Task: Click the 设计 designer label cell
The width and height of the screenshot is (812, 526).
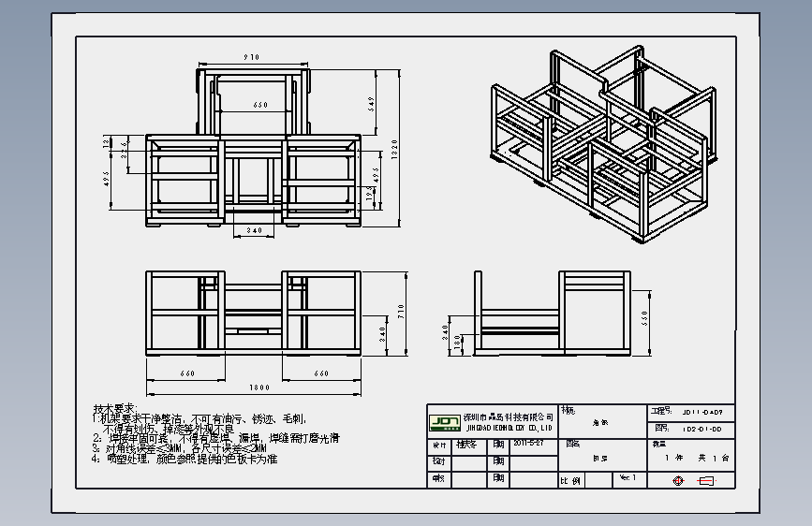Action: pyautogui.click(x=438, y=446)
